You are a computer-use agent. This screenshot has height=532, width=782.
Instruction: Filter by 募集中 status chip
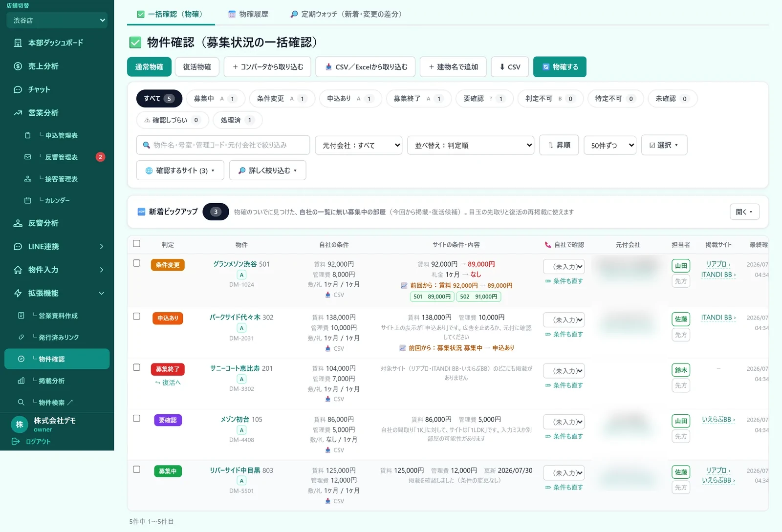tap(216, 99)
